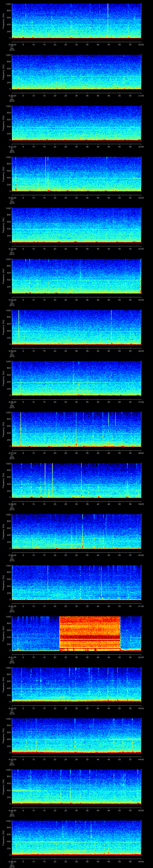153x868 pixels.
Task: Click the 6:36 spectrogram plot
Action: [76, 378]
